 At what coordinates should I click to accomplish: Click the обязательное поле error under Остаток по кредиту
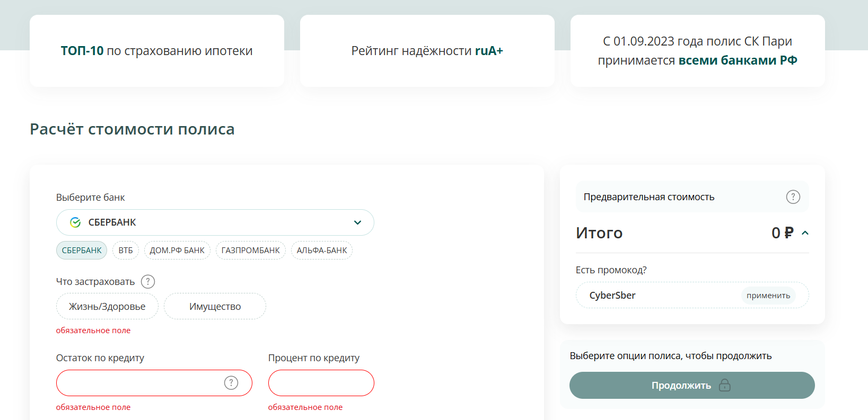93,407
